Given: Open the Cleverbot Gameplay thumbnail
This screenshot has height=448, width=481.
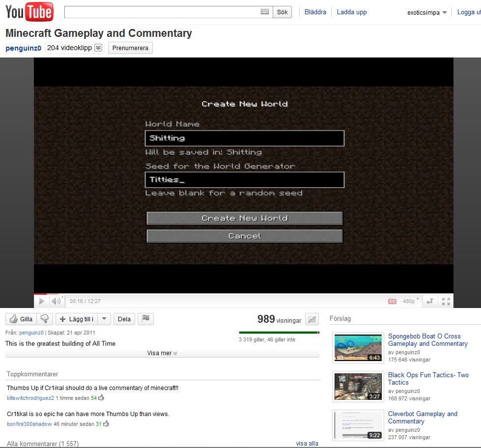Looking at the screenshot, I should pos(358,425).
